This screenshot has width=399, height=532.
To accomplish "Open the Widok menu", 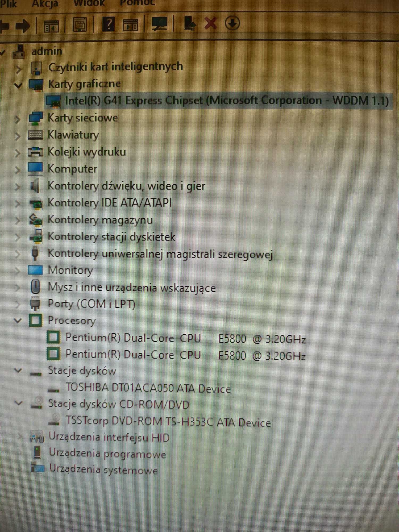I will [x=89, y=3].
